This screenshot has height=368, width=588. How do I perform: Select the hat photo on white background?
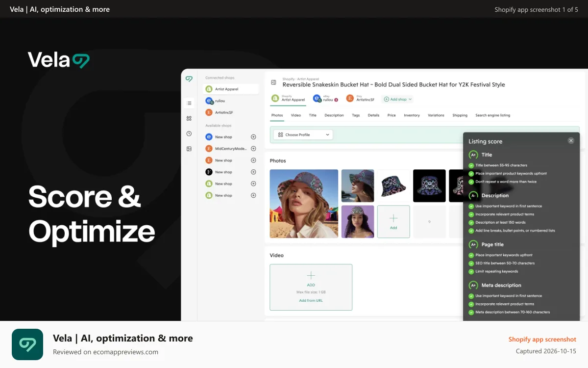tap(393, 186)
